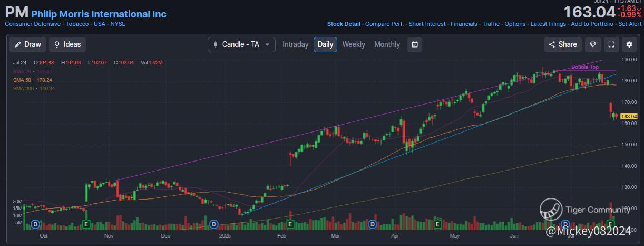The image size is (644, 246).
Task: Enter fullscreen chart mode
Action: click(x=611, y=44)
